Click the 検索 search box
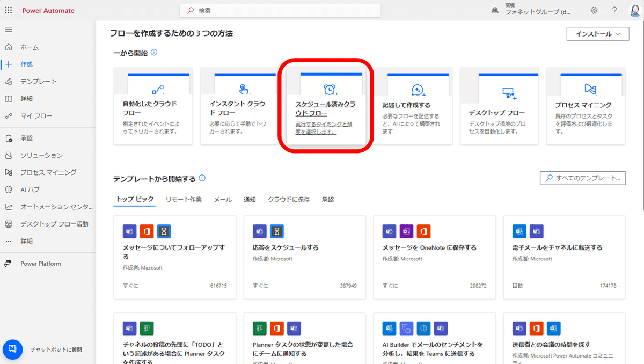 coord(280,11)
